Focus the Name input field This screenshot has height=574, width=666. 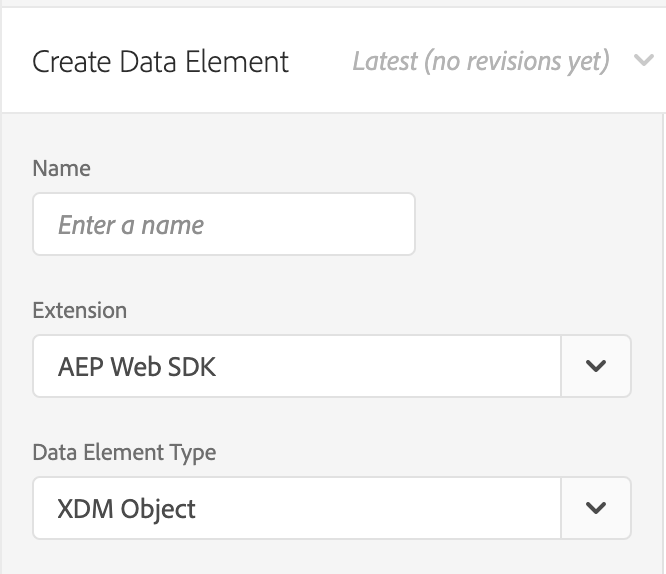[223, 224]
